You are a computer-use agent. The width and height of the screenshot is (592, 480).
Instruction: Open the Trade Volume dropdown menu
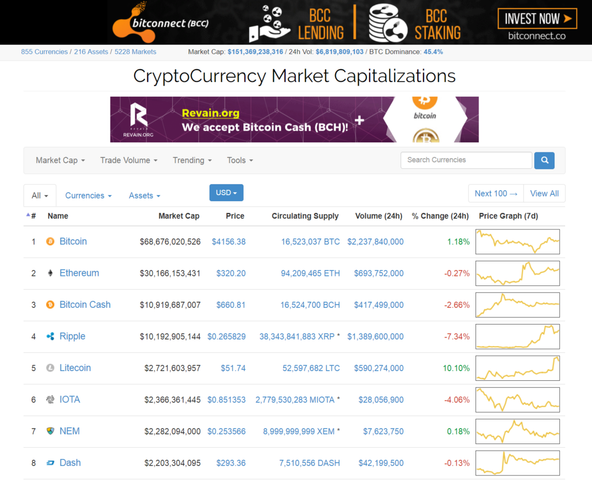click(x=128, y=161)
